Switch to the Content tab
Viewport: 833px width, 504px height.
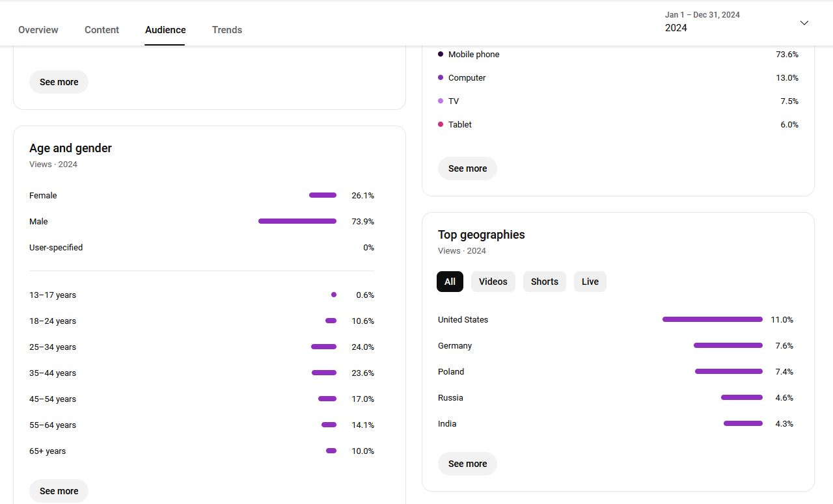102,30
